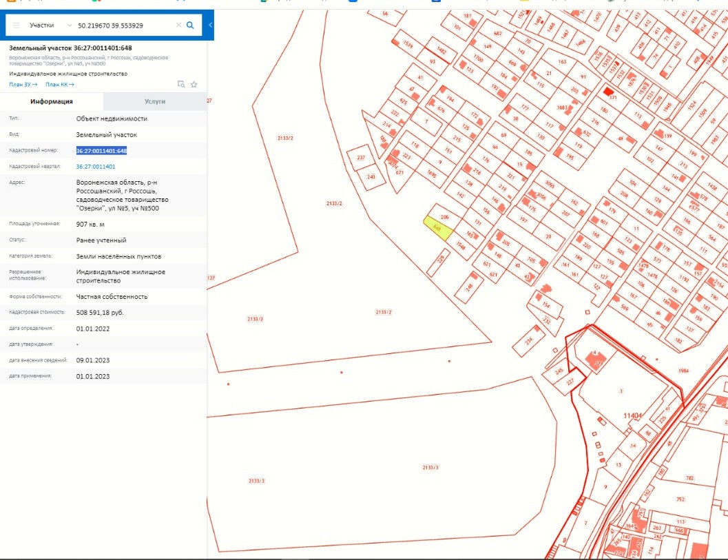Click the yellow highlighted parcel 648
Viewport: 728px width, 560px height.
point(437,228)
